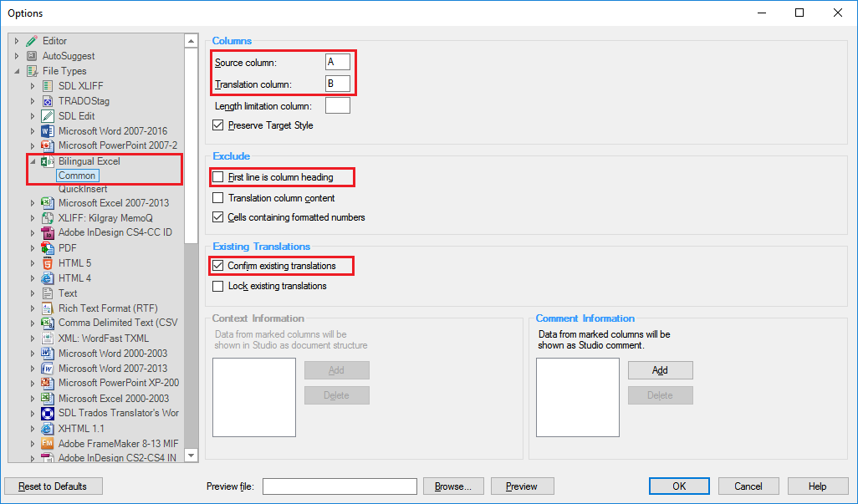Click the XHTML 1.1 icon
Viewport: 858px width, 504px height.
(x=48, y=429)
